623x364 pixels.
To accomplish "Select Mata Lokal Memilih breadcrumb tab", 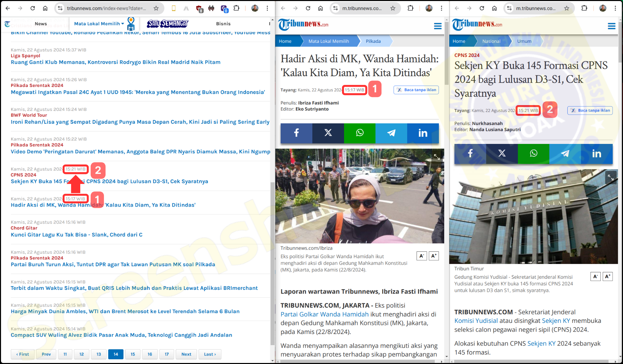I will point(329,41).
